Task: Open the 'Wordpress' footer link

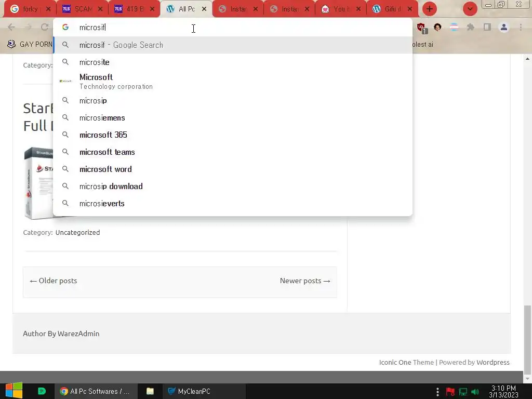Action: point(493,362)
